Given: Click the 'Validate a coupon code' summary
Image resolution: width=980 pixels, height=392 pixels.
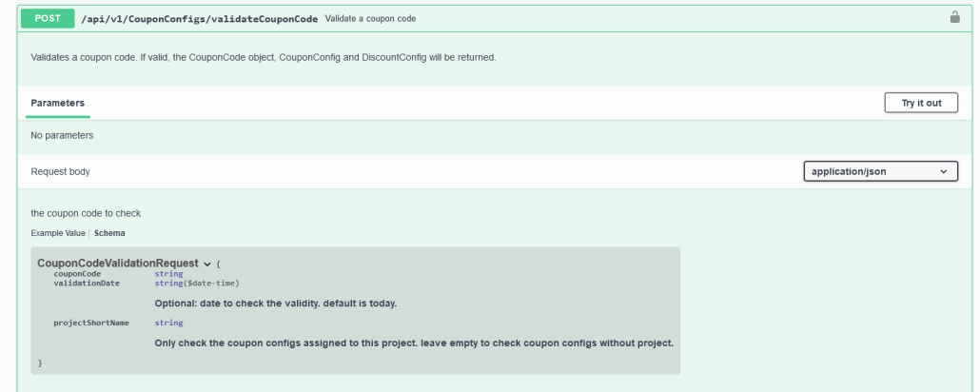Looking at the screenshot, I should pyautogui.click(x=370, y=19).
